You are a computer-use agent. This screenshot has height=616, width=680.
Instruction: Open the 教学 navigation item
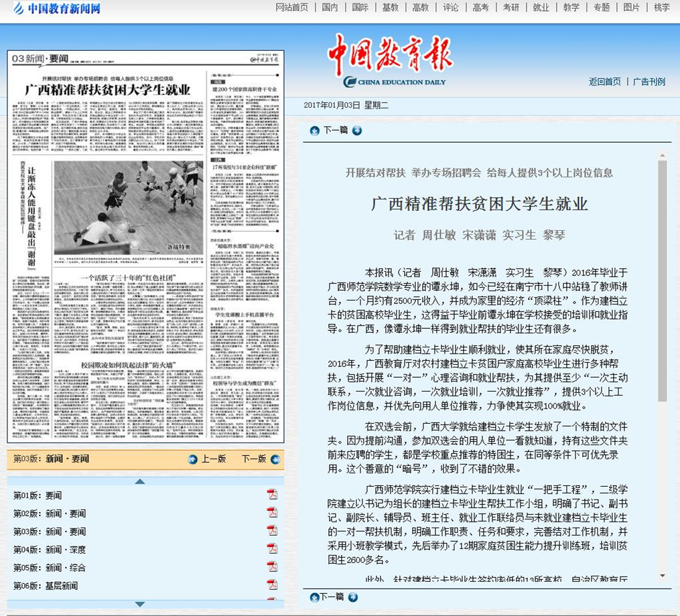(x=571, y=7)
